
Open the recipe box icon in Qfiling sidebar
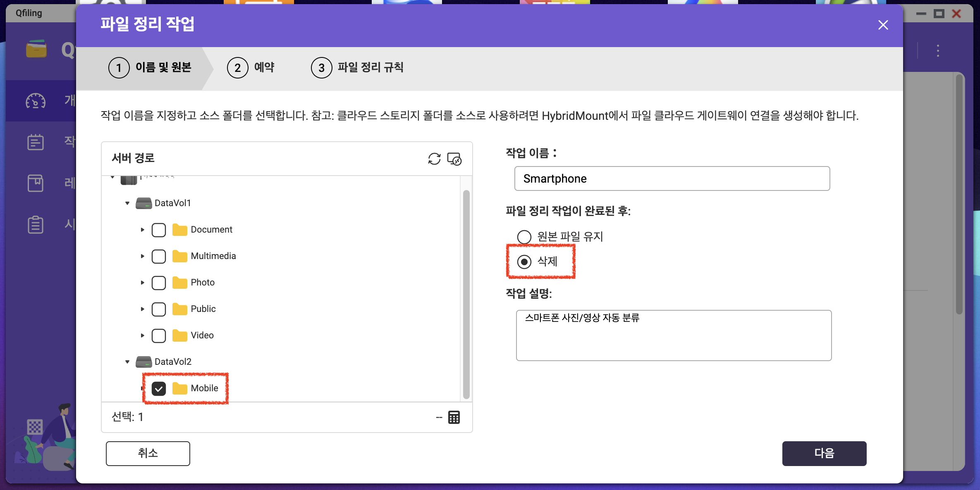36,183
